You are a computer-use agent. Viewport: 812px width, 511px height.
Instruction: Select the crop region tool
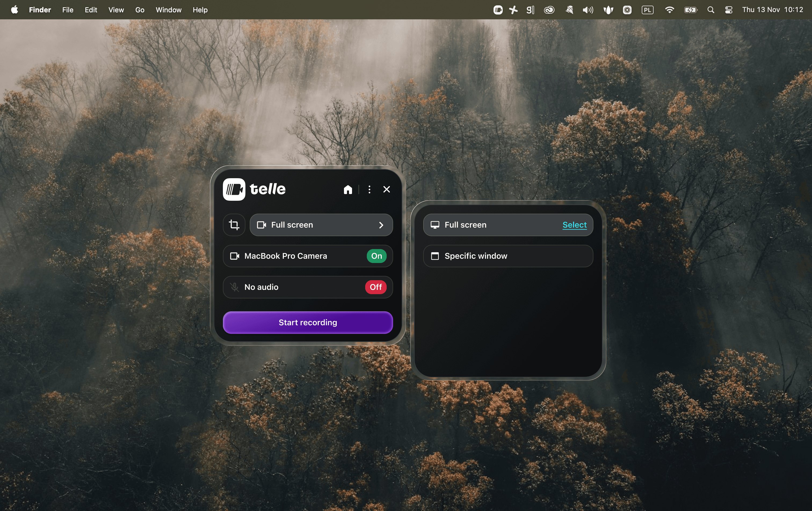(x=234, y=225)
